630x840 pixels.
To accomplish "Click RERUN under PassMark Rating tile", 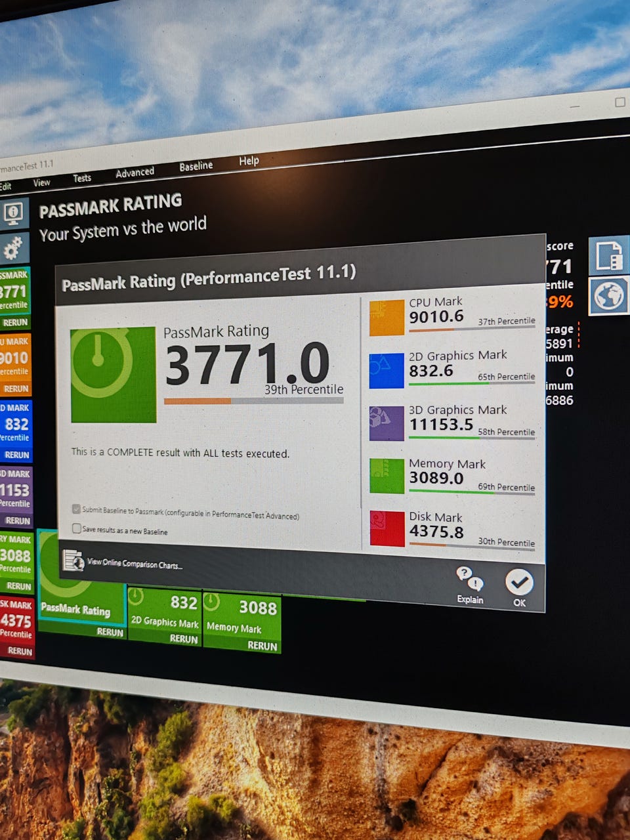I will (x=110, y=632).
